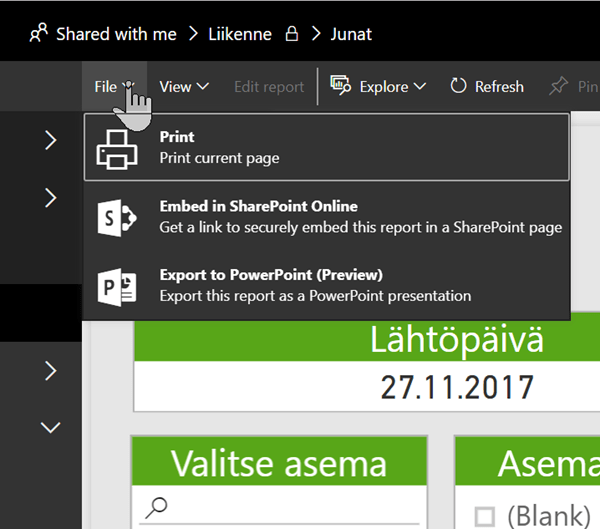The image size is (600, 529).
Task: Click the PowerPoint export icon
Action: tap(117, 287)
